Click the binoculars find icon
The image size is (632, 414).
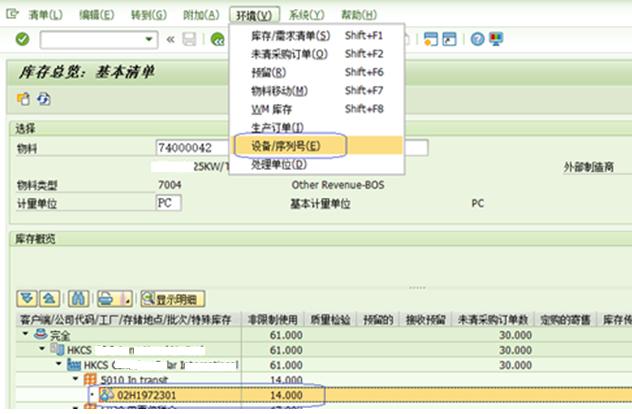click(x=78, y=299)
